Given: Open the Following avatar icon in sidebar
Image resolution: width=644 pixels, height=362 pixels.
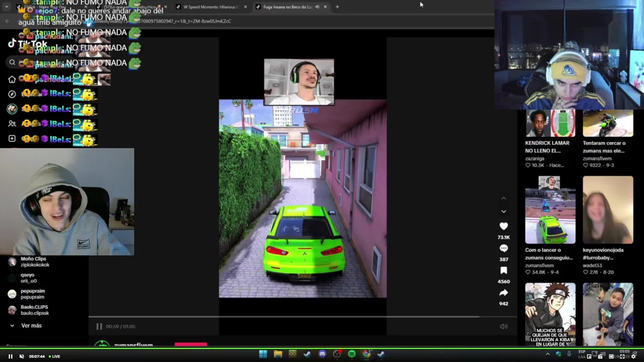Looking at the screenshot, I should [x=12, y=109].
